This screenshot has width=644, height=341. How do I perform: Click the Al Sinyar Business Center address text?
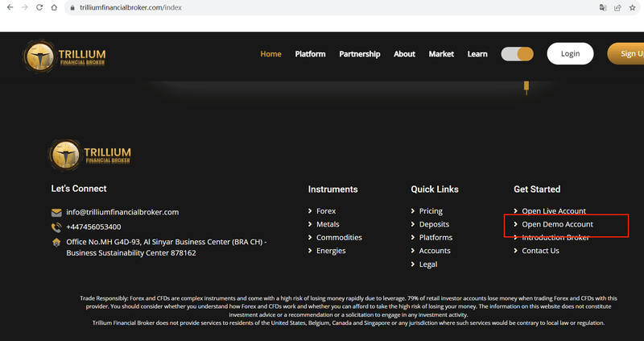(x=167, y=247)
